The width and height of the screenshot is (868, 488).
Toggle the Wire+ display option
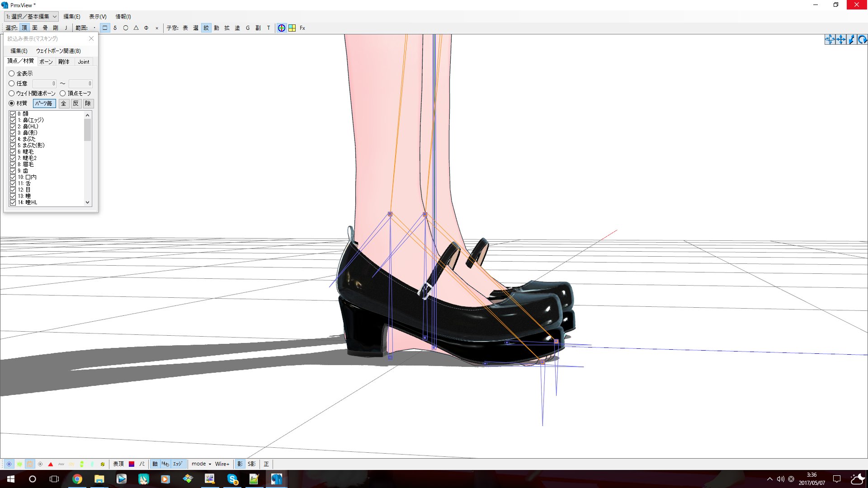[222, 464]
